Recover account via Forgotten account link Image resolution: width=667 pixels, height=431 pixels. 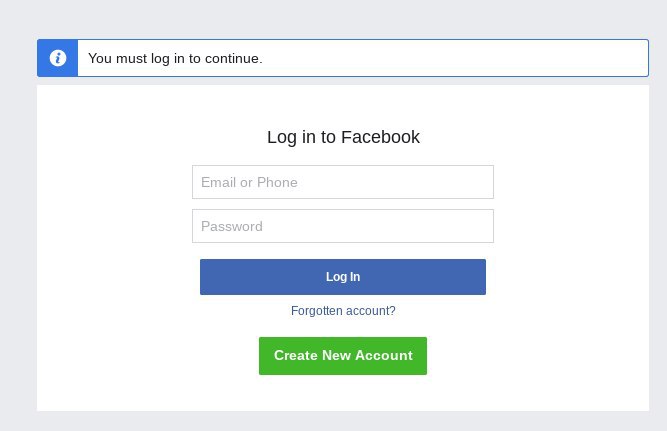pos(343,311)
